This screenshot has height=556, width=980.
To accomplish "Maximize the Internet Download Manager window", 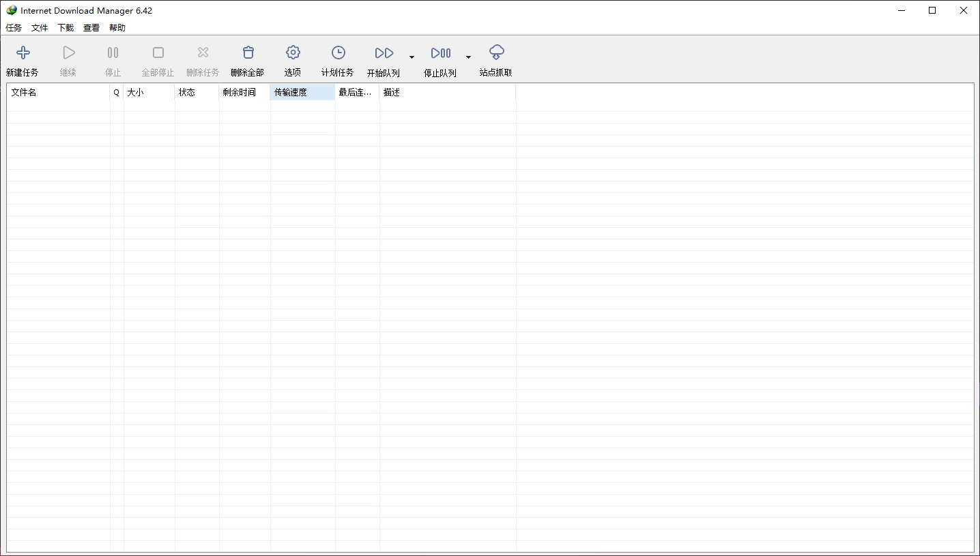I will point(933,10).
